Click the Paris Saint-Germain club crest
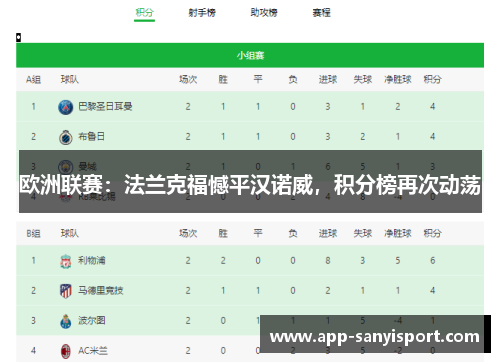 tap(66, 107)
